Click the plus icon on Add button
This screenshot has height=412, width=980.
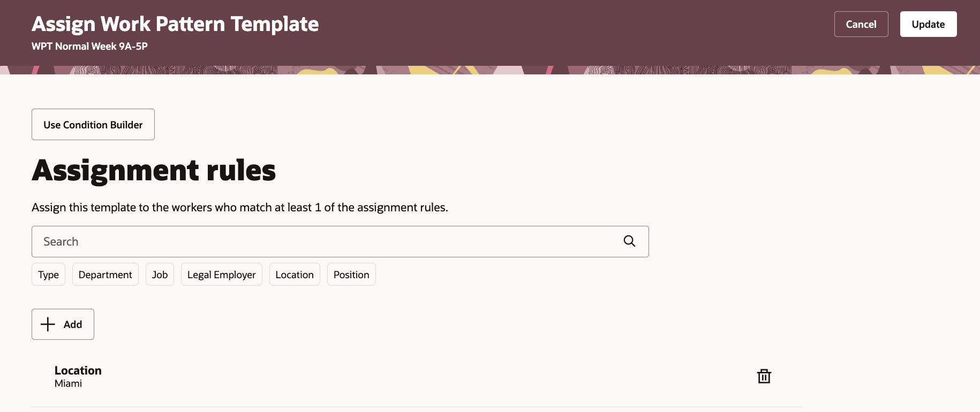[48, 324]
